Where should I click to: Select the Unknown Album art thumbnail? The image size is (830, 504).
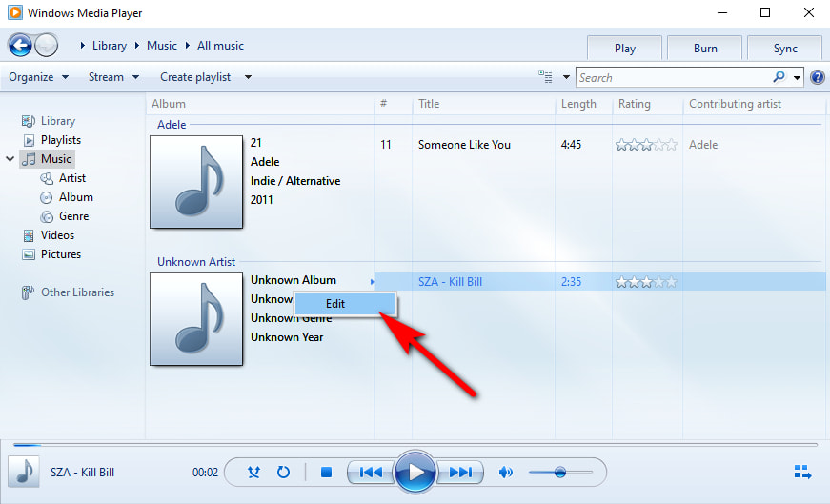[196, 319]
